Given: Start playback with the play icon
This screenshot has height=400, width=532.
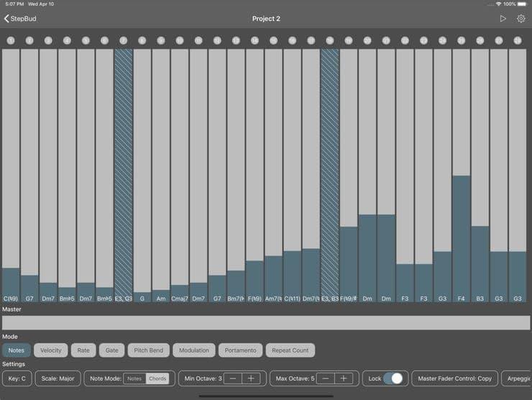Looking at the screenshot, I should point(503,19).
